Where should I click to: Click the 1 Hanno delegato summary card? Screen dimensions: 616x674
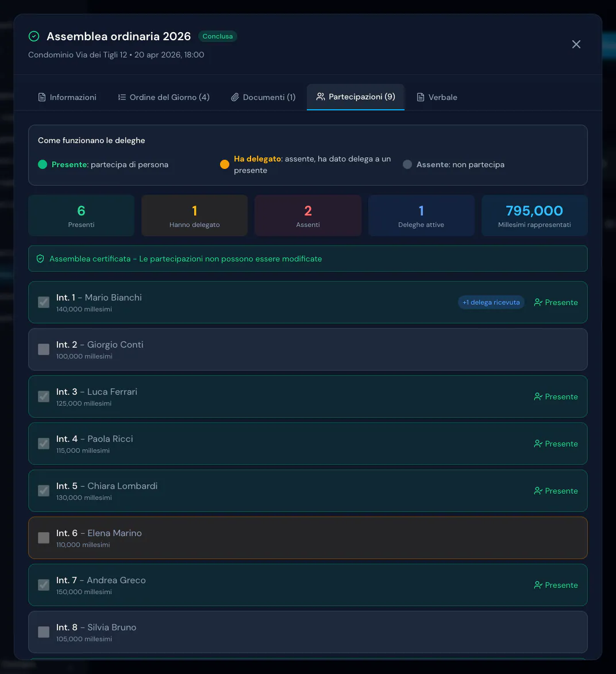point(194,215)
